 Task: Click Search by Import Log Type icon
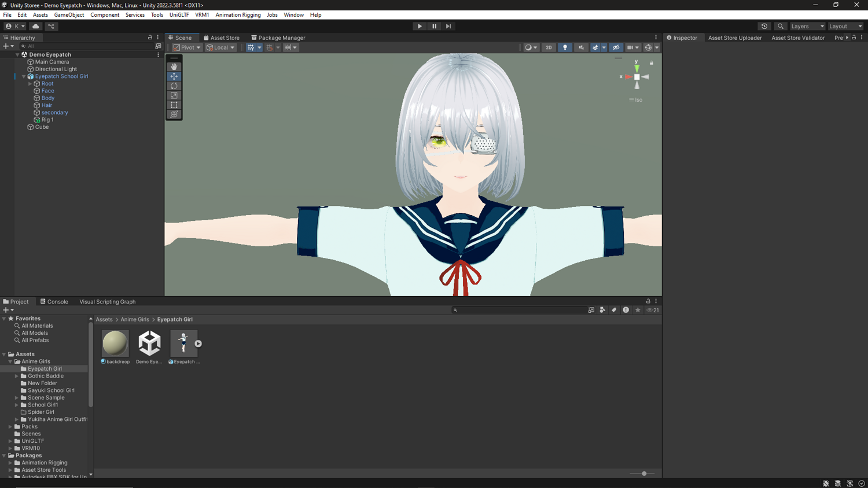(626, 310)
